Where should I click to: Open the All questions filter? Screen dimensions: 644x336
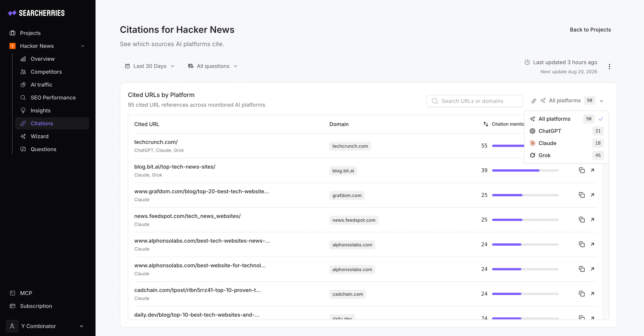click(213, 66)
